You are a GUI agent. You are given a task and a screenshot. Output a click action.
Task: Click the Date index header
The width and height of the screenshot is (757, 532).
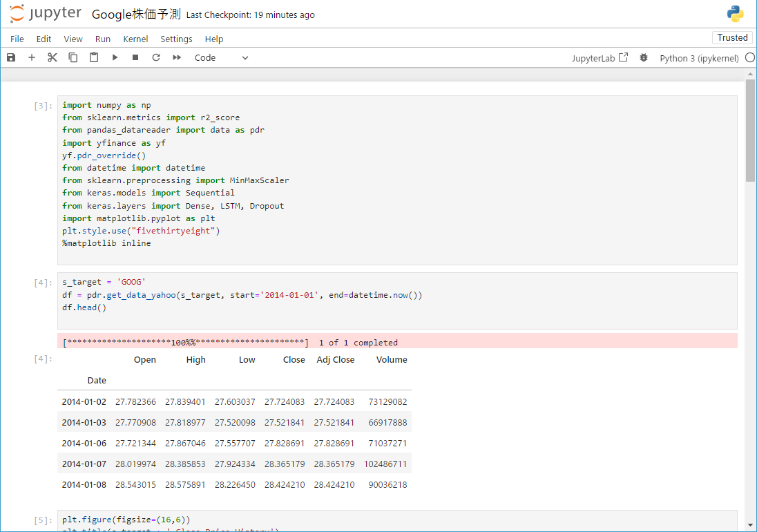pos(97,381)
